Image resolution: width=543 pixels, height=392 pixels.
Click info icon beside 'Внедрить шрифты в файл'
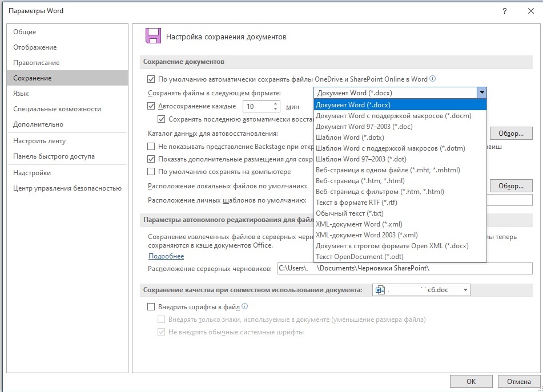click(x=245, y=306)
